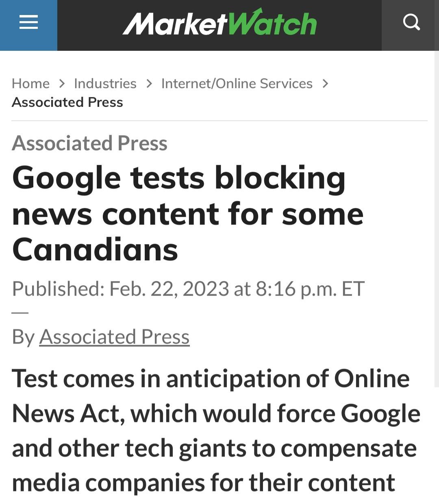
Task: Click the chevron right after Home breadcrumb
Action: coord(62,84)
